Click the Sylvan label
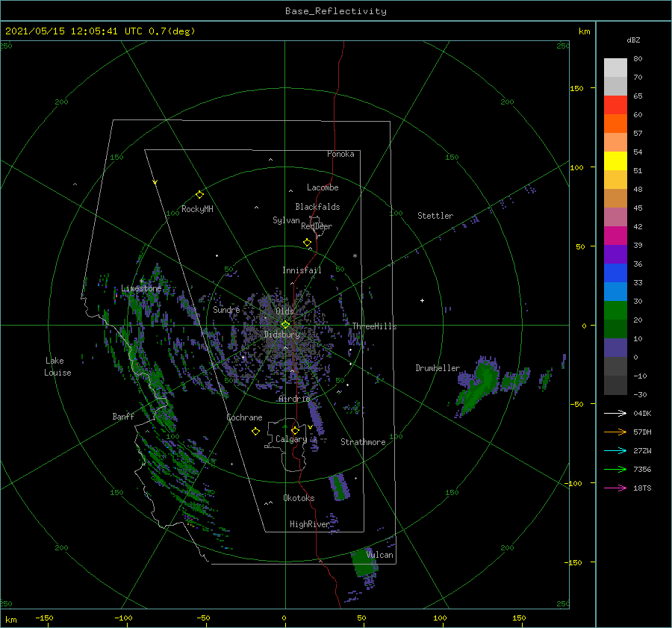 click(x=286, y=220)
